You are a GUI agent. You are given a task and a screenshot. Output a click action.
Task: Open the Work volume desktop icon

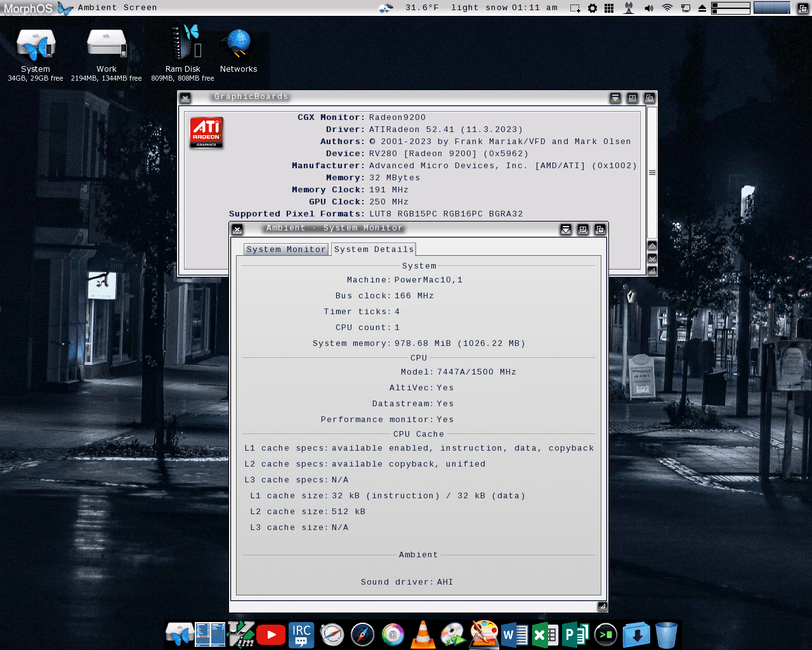pos(107,44)
